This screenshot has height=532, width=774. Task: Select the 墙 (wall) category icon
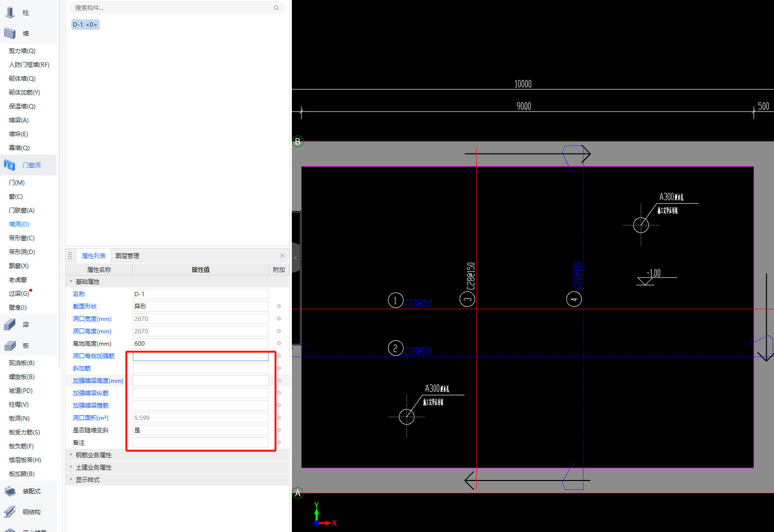point(10,33)
